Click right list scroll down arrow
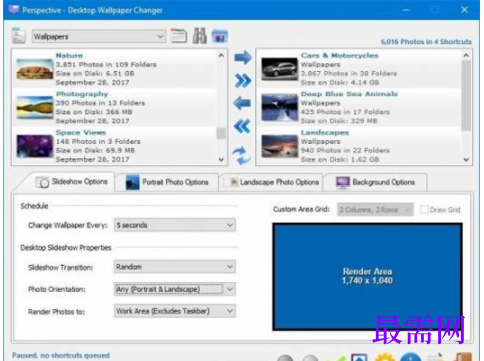Screen dimensions: 484x361 click(466, 160)
